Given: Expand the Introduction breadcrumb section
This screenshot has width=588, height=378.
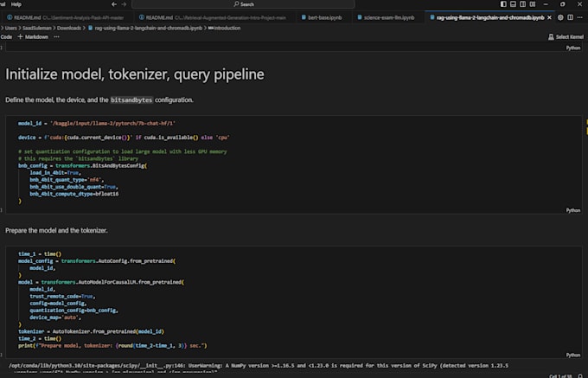Looking at the screenshot, I should click(x=227, y=28).
